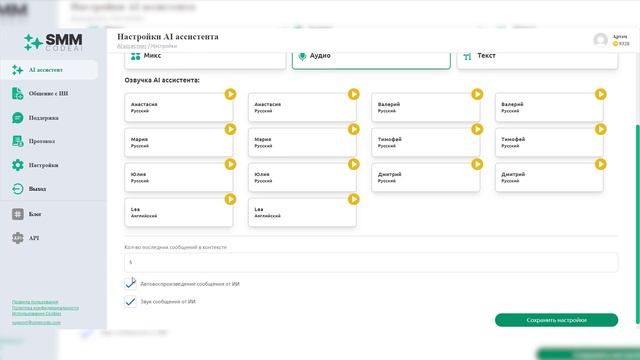Screen dimensions: 640x360
Task: Focus the context message count input field
Action: coord(371,262)
